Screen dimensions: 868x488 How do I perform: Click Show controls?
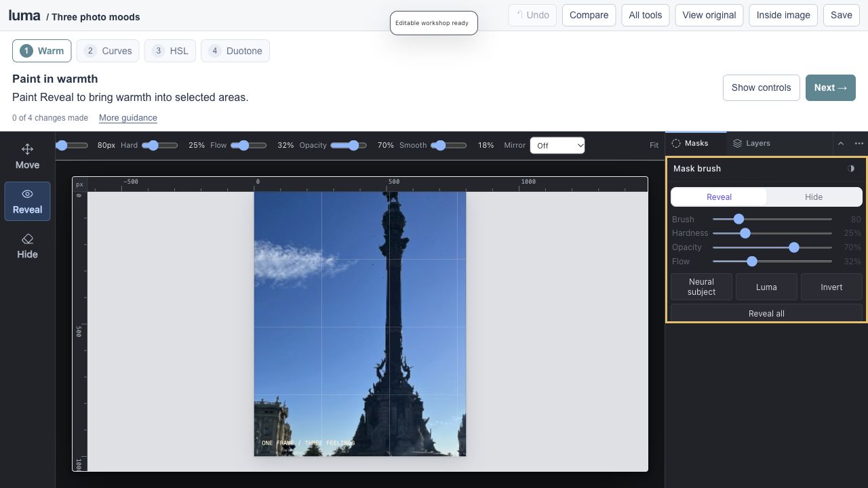[761, 87]
